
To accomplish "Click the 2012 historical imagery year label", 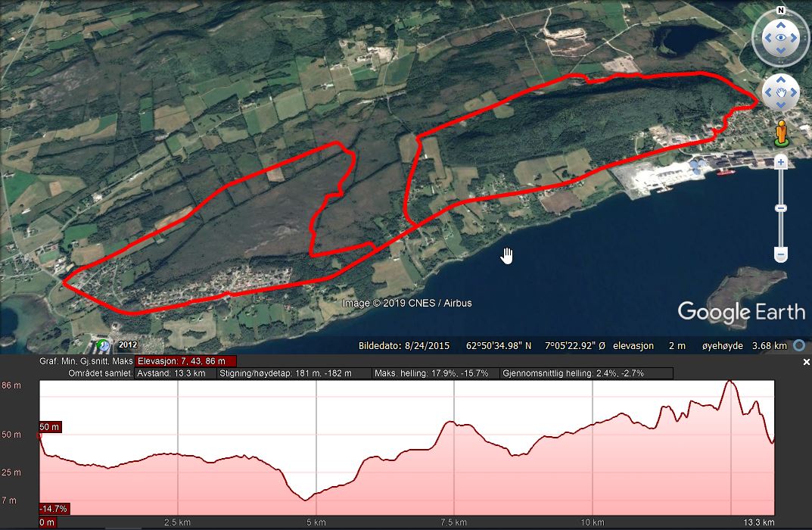I will (x=128, y=345).
